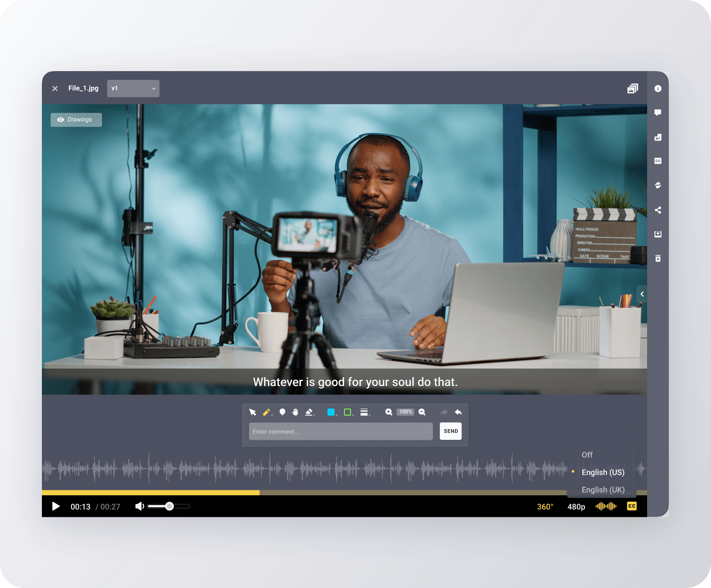Screen dimensions: 711x588
Task: Delete the file via trash icon
Action: [x=658, y=258]
